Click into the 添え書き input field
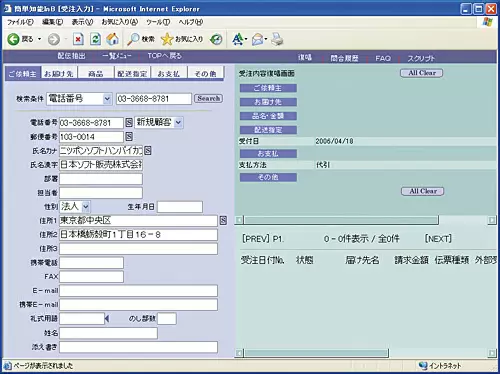 (138, 347)
